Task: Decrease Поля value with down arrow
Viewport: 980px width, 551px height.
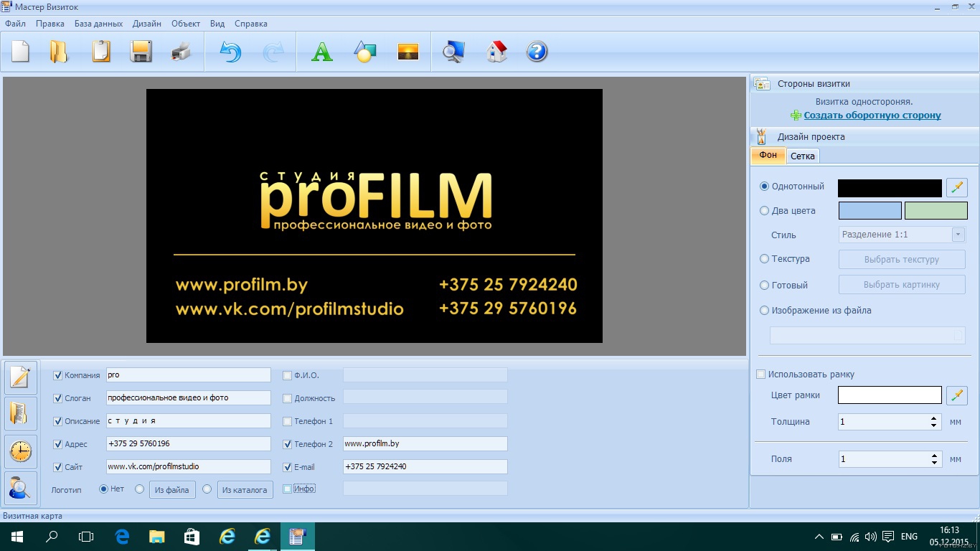Action: click(x=933, y=463)
